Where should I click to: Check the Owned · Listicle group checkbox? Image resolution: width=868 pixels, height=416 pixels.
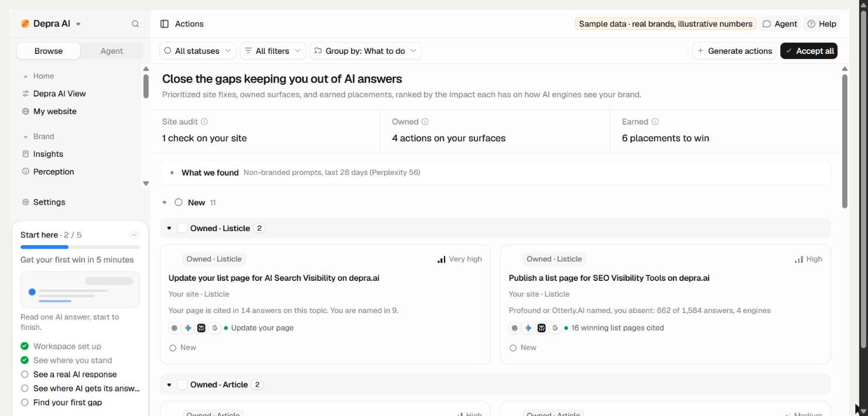pyautogui.click(x=182, y=228)
